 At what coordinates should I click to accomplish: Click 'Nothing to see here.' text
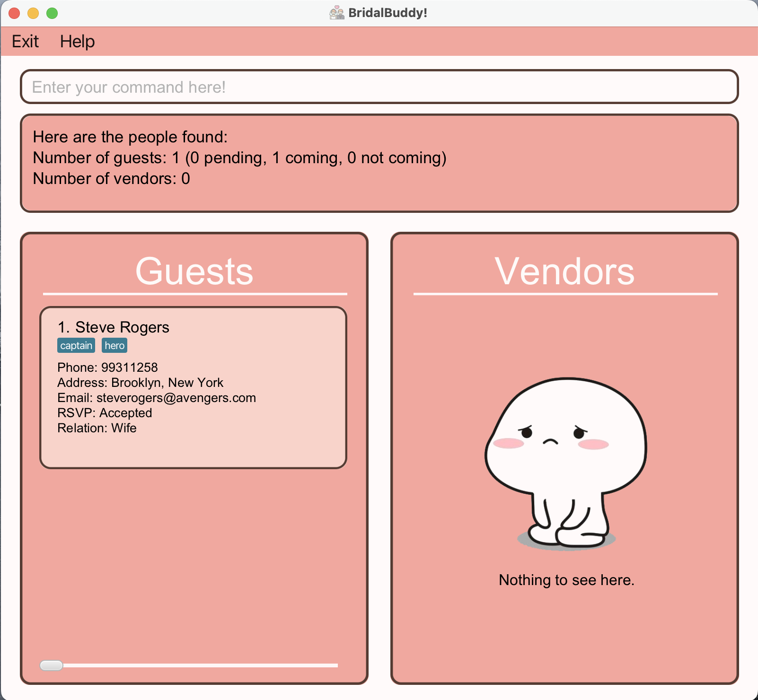click(566, 580)
